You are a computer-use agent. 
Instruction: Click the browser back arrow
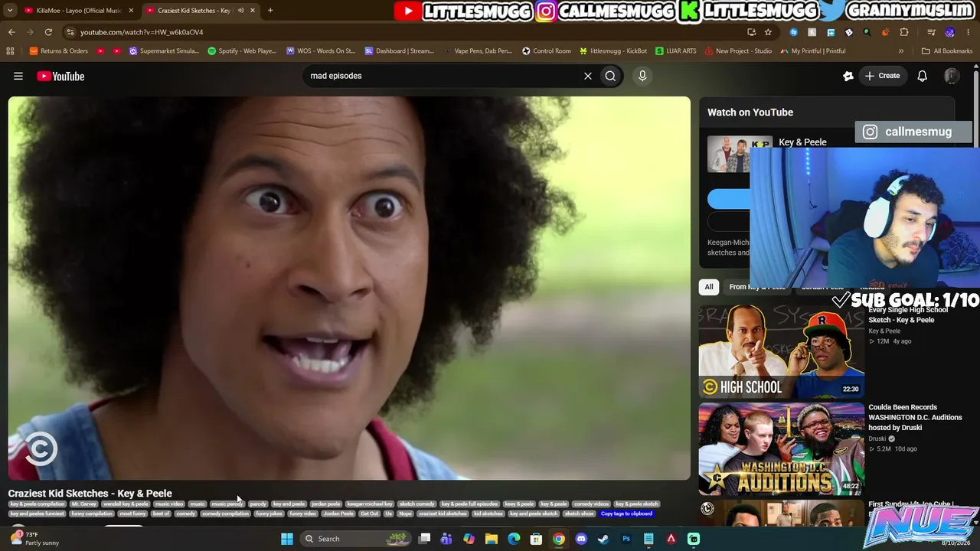pos(11,32)
